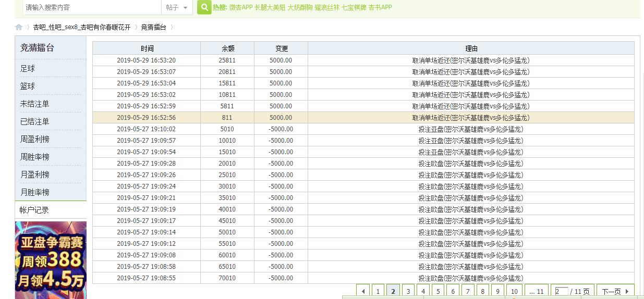
Task: Click balance cell 20811
Action: tap(227, 72)
